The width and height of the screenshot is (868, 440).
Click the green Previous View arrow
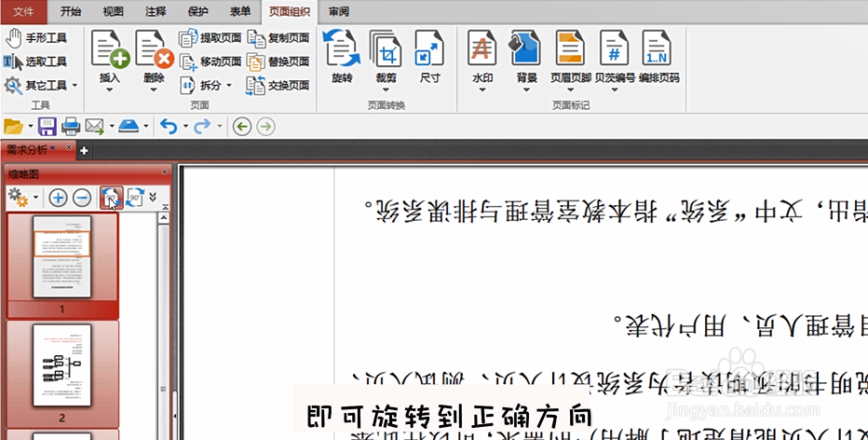pyautogui.click(x=242, y=127)
